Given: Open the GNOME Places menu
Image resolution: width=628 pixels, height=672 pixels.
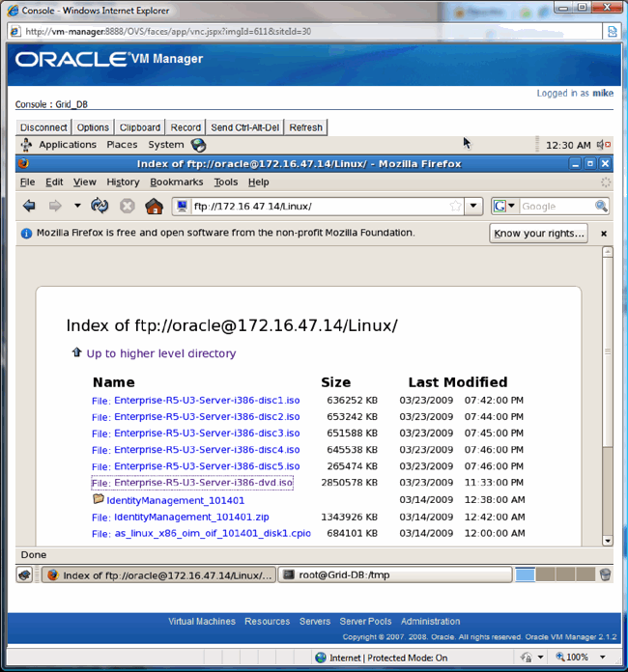Looking at the screenshot, I should click(x=122, y=145).
